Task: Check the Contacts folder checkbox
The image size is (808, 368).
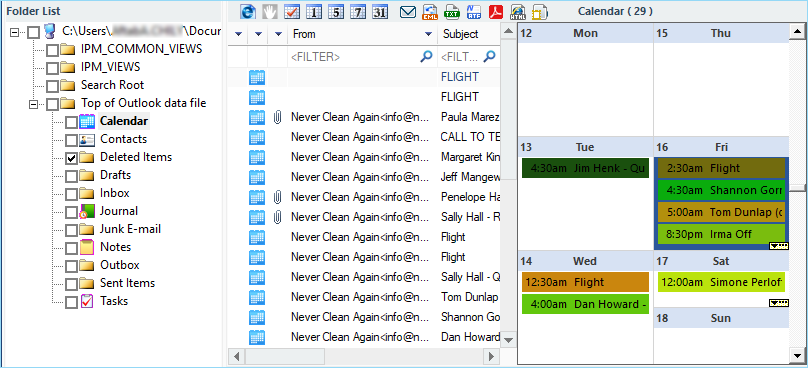Action: [72, 141]
